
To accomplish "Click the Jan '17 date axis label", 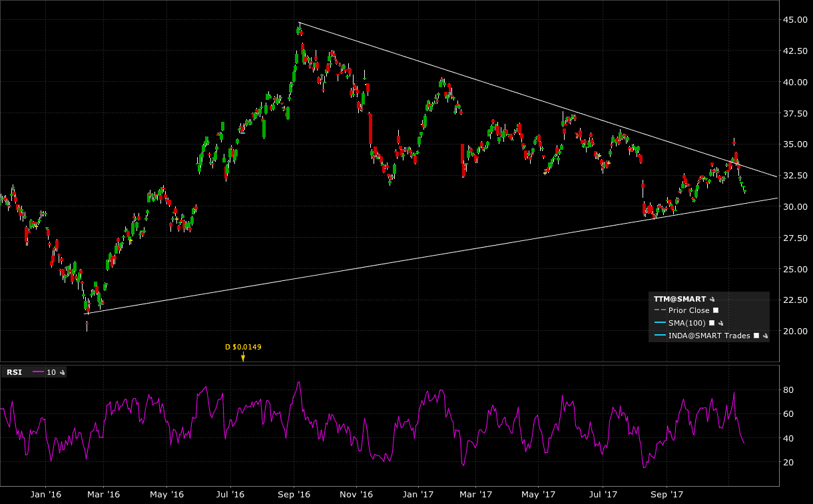I will 419,495.
